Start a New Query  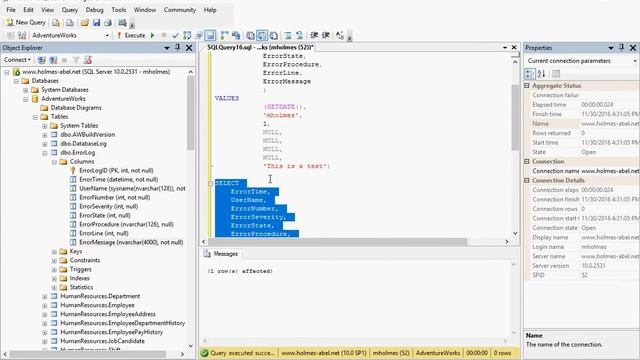pos(26,22)
